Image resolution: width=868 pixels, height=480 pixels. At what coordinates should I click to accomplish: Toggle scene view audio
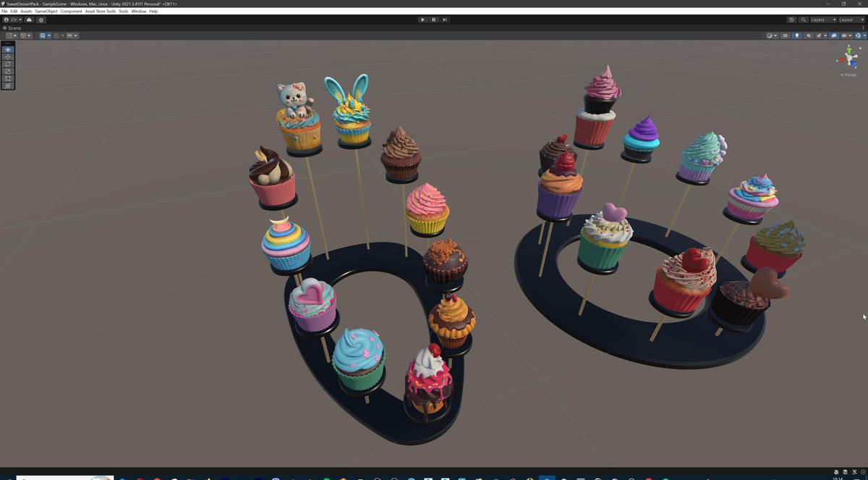[x=809, y=35]
